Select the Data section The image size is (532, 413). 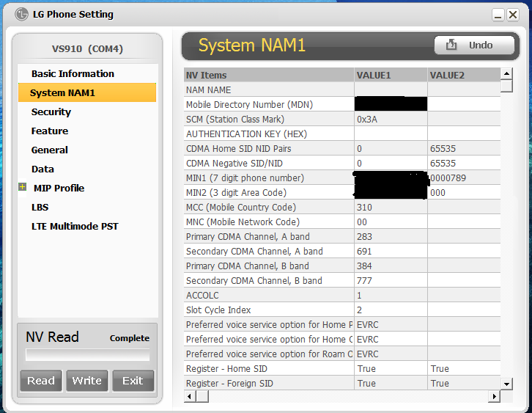43,169
